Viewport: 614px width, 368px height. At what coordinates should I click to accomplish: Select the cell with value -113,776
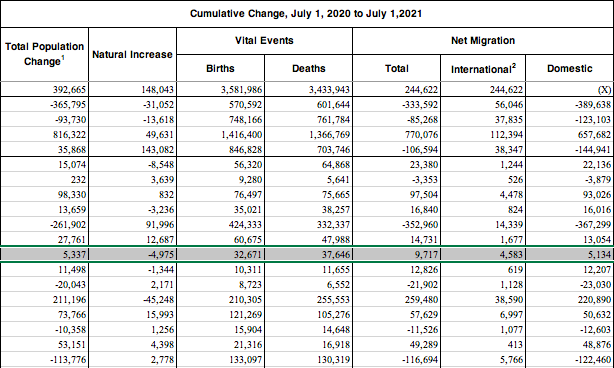coord(44,359)
